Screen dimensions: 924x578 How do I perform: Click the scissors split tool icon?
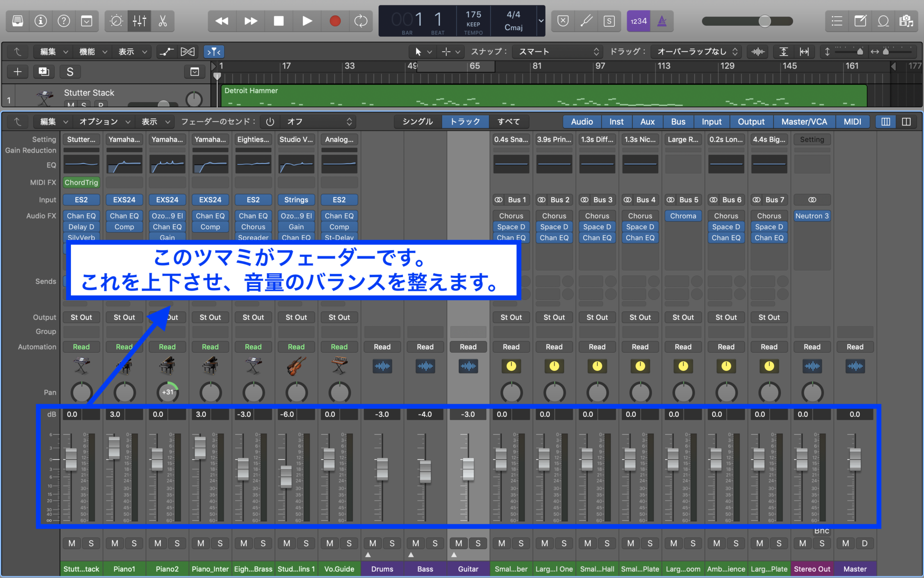[x=163, y=21]
